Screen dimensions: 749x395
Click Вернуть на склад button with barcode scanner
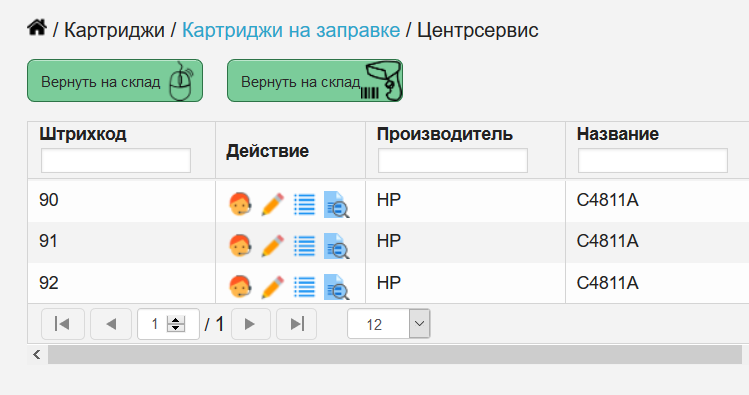pos(315,81)
